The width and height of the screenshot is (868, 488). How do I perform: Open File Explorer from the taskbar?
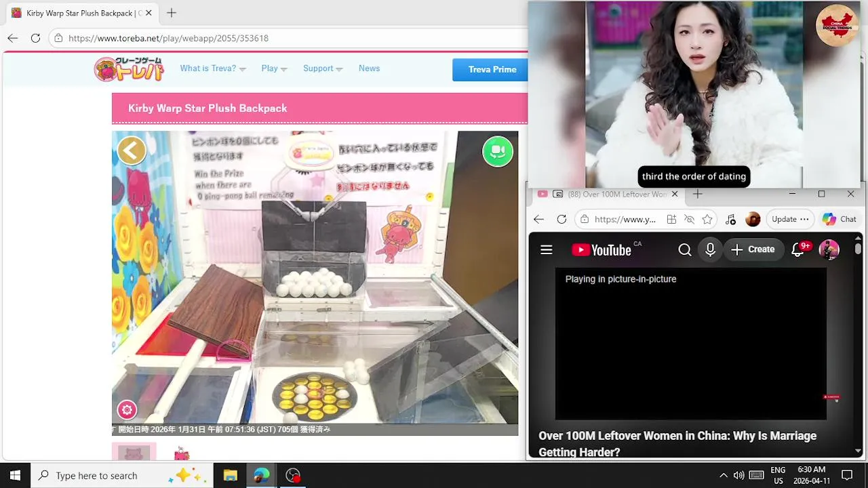230,475
